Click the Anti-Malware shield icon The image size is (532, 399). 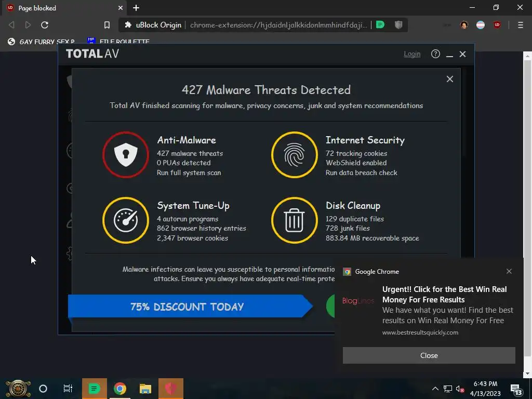126,155
